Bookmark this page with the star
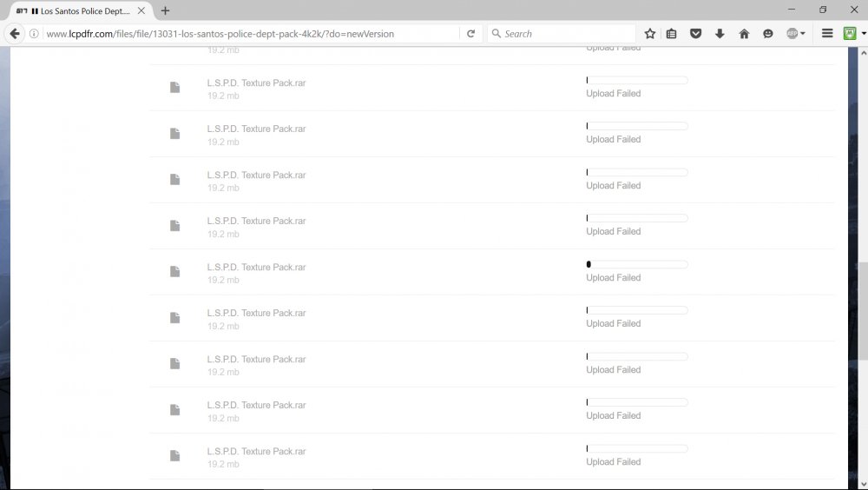This screenshot has height=490, width=868. click(x=650, y=34)
